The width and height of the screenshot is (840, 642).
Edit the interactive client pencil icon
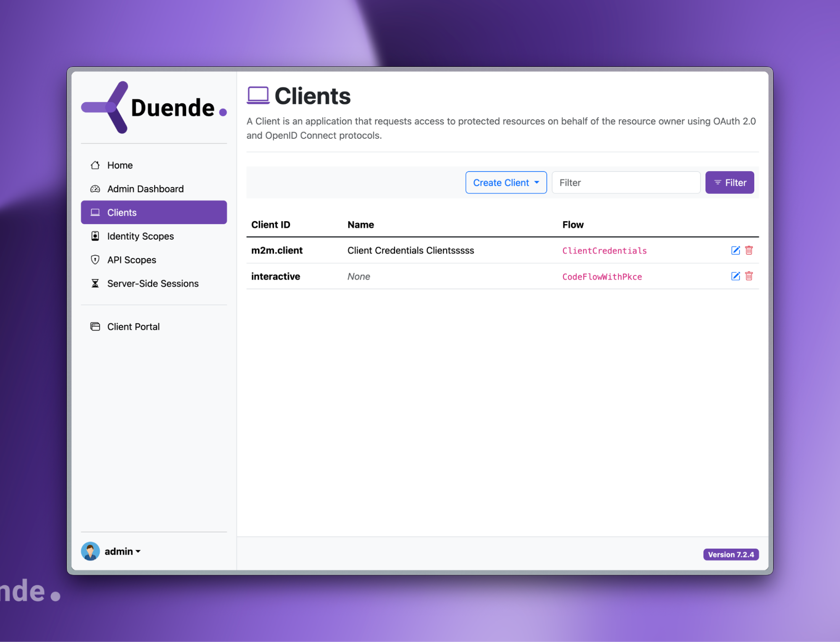coord(735,276)
